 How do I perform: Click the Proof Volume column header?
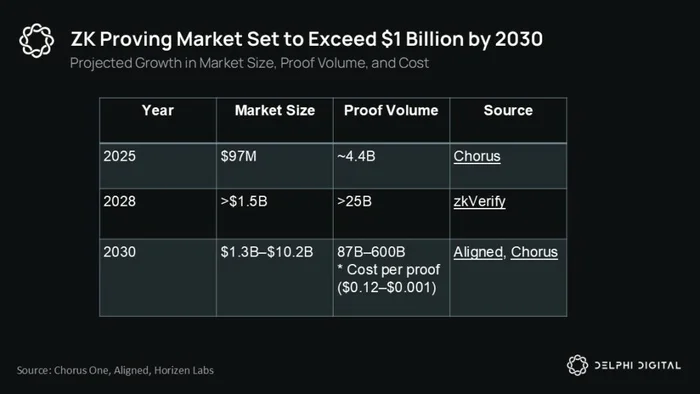coord(391,120)
